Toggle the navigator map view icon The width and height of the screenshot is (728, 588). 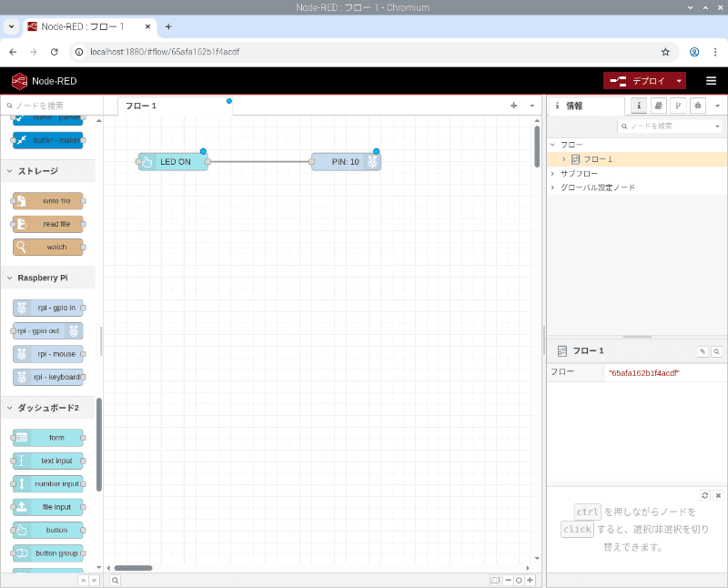[495, 580]
